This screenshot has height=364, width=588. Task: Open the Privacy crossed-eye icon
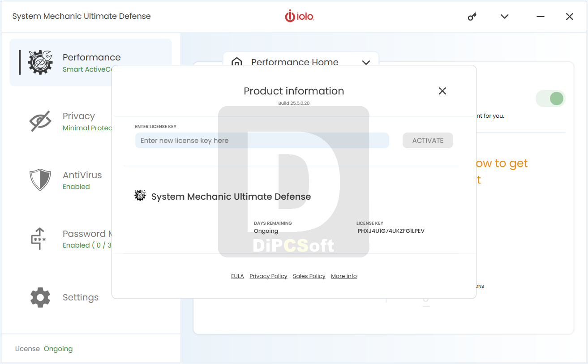tap(40, 121)
